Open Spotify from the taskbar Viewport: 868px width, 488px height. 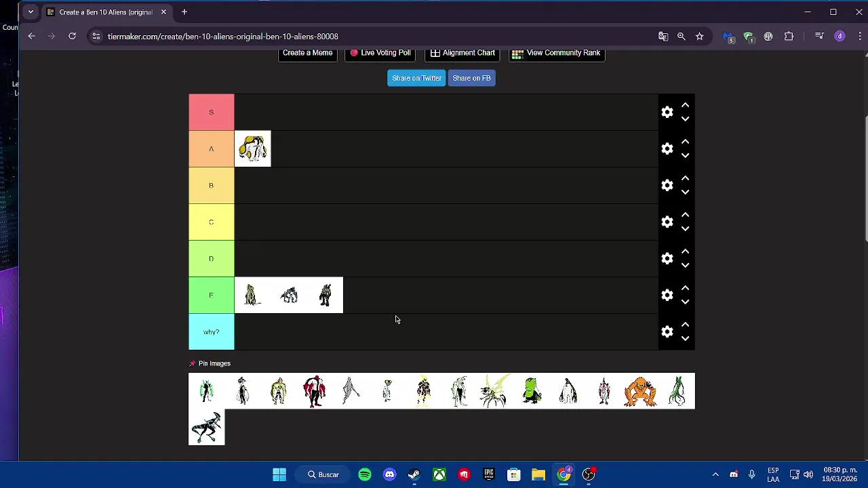click(365, 474)
